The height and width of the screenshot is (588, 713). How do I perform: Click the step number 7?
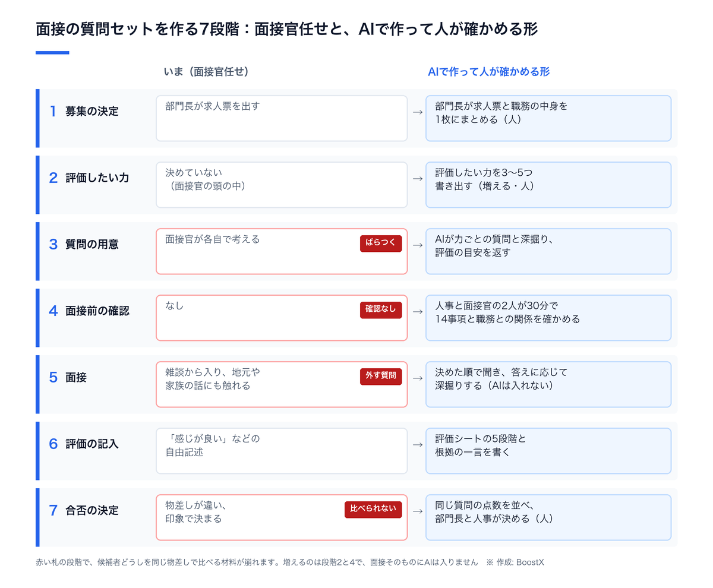(x=53, y=510)
